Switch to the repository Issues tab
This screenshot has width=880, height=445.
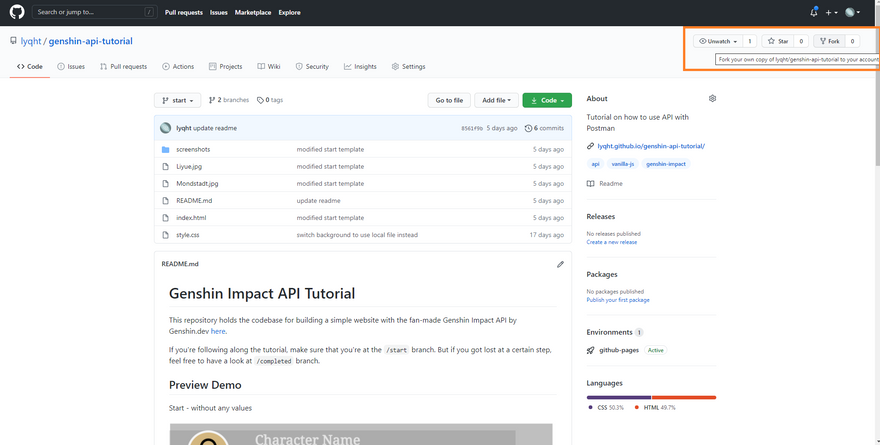coord(71,66)
